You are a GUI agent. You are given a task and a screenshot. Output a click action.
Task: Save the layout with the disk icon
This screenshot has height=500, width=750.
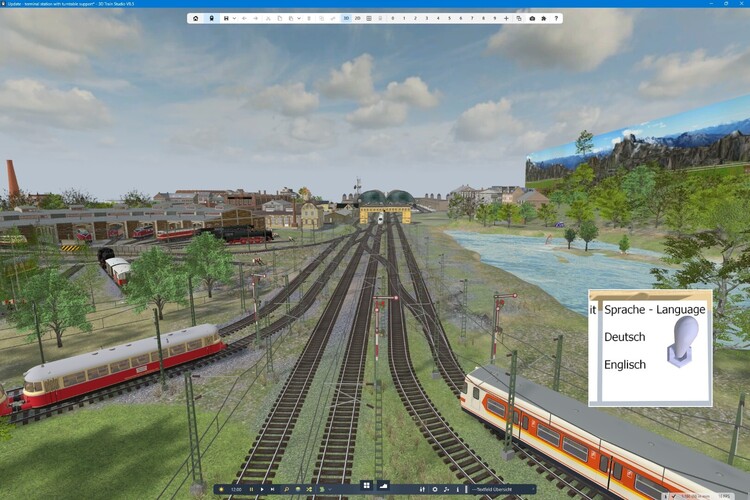point(226,18)
